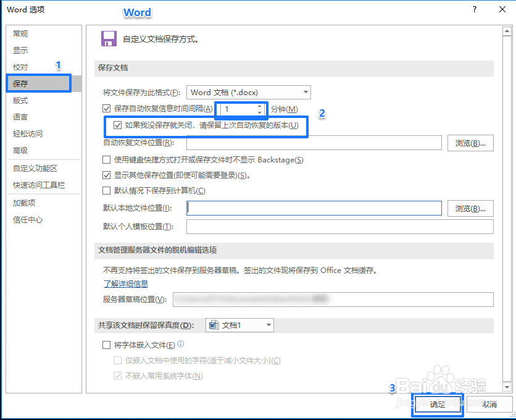
Task: Toggle 保存自动恢复信息时间间隔 checkbox
Action: 106,108
